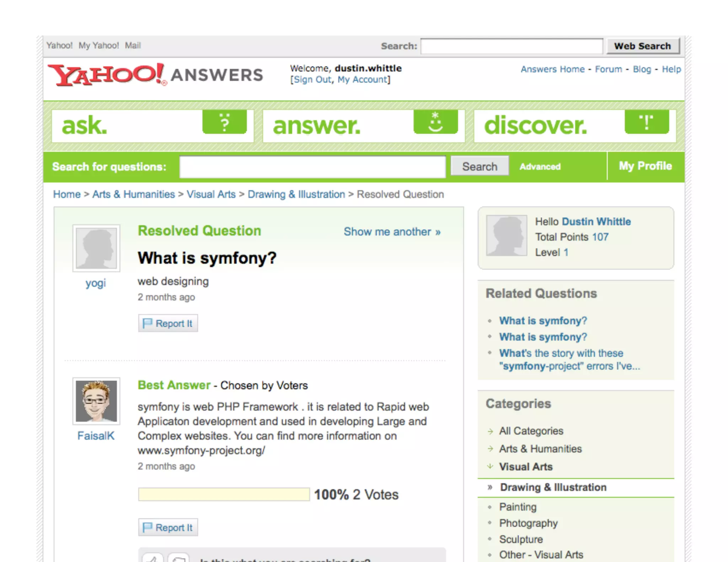
Task: Click flag icon in question's Report It
Action: 147,323
